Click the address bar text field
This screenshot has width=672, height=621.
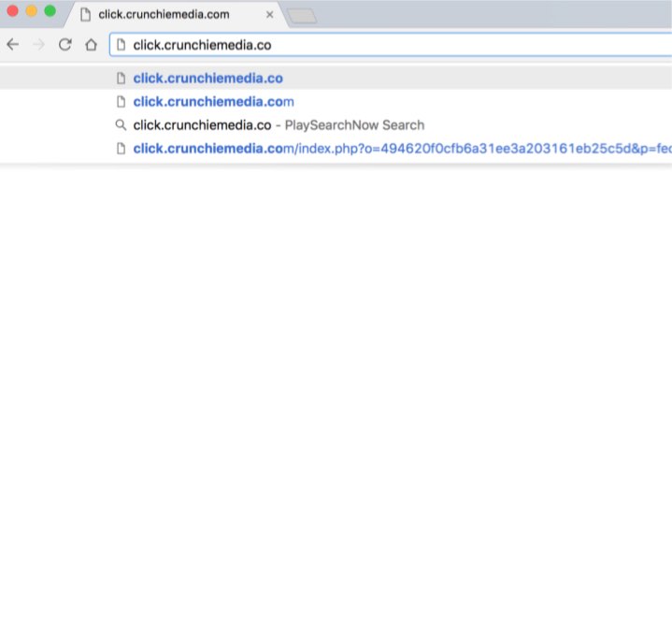coord(374,44)
